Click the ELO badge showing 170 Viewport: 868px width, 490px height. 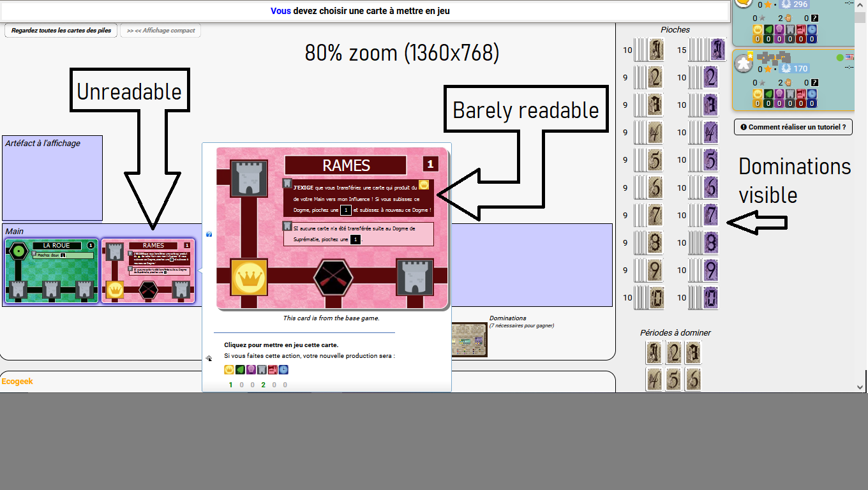tap(795, 68)
